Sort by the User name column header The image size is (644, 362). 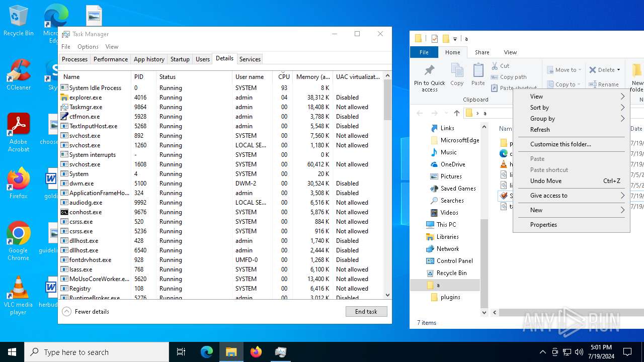tap(252, 77)
